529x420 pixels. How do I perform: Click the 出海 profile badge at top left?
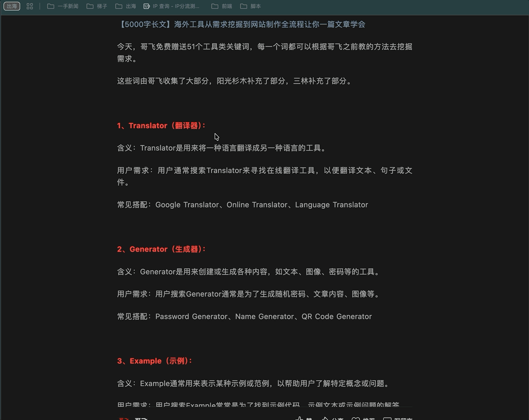pos(12,6)
